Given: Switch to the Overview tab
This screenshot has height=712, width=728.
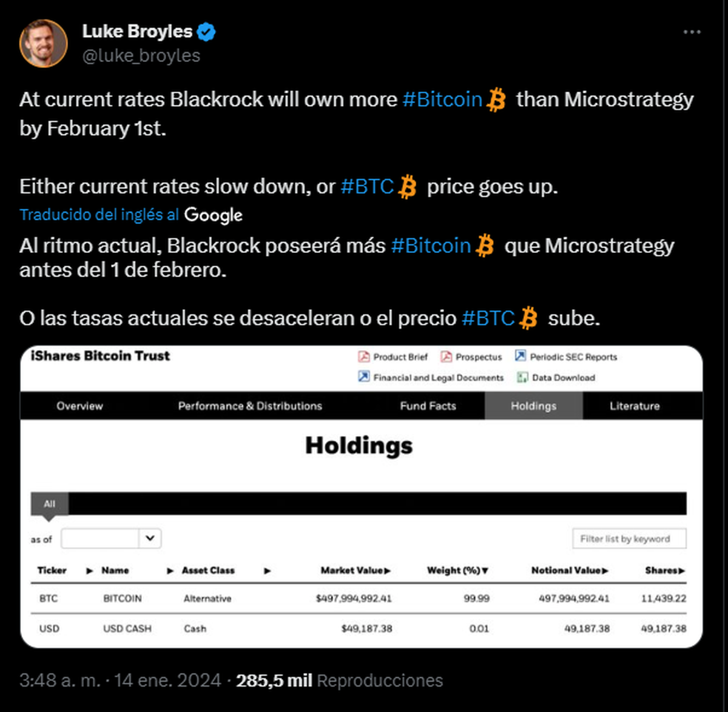Looking at the screenshot, I should [x=79, y=406].
